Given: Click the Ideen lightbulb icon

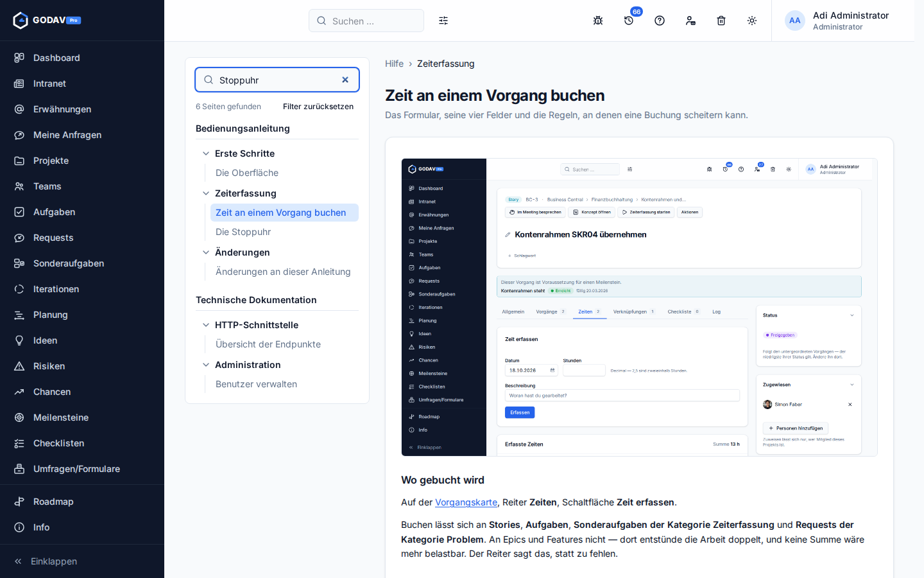Looking at the screenshot, I should pos(19,340).
